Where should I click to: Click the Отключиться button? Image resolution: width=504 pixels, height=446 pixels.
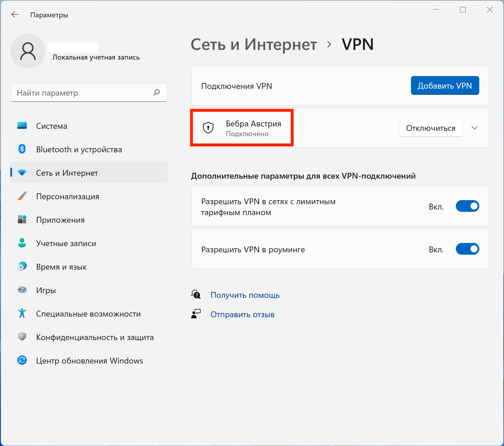coord(431,128)
